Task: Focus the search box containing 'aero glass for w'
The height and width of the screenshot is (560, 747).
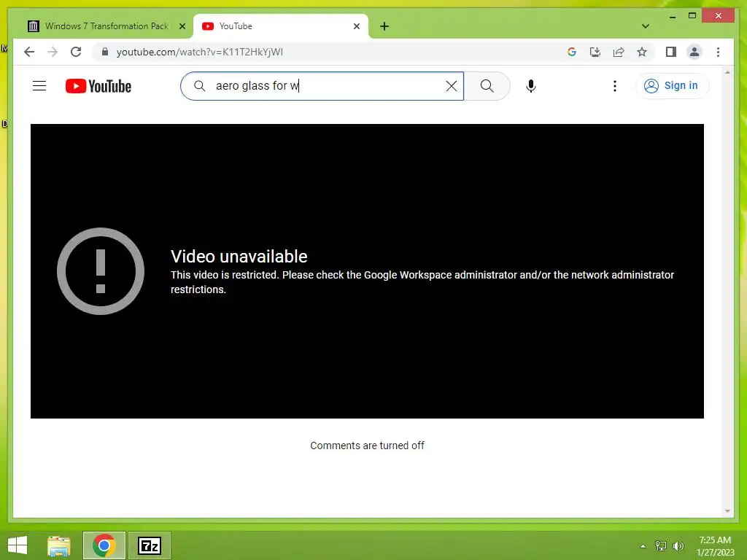Action: point(322,86)
